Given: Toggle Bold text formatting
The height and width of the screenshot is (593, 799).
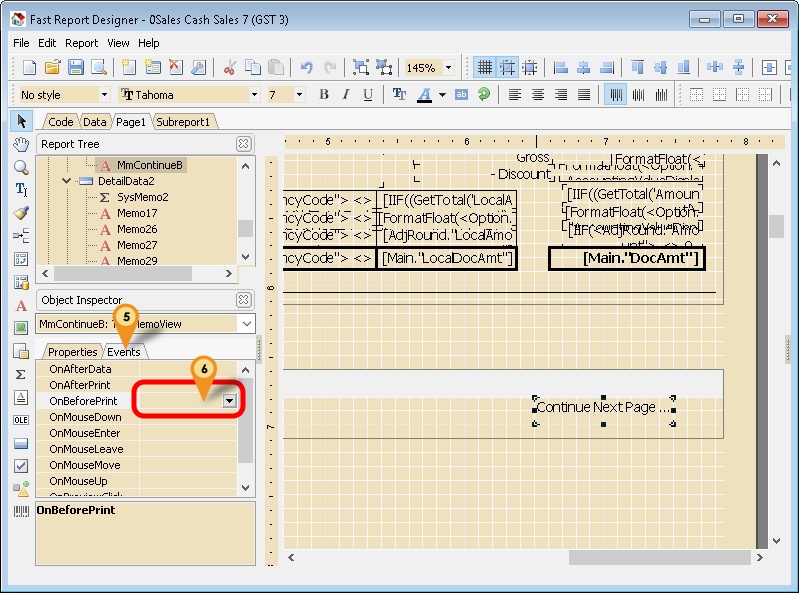Looking at the screenshot, I should [324, 95].
